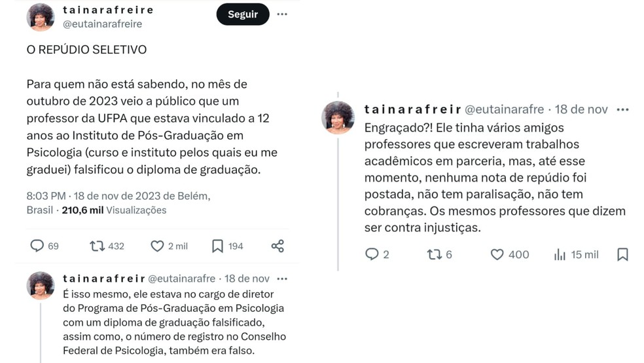Bookmark the right-side tweet
644x363 pixels.
click(x=622, y=254)
